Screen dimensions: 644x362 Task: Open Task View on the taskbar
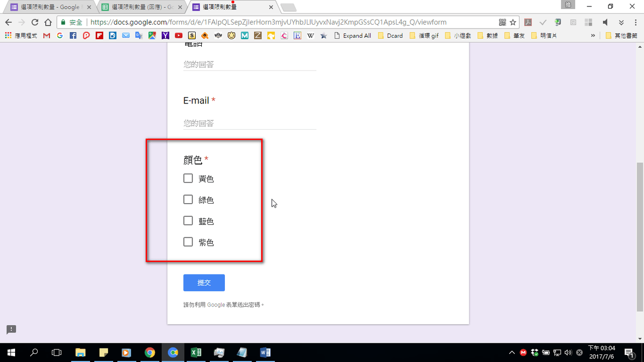57,352
